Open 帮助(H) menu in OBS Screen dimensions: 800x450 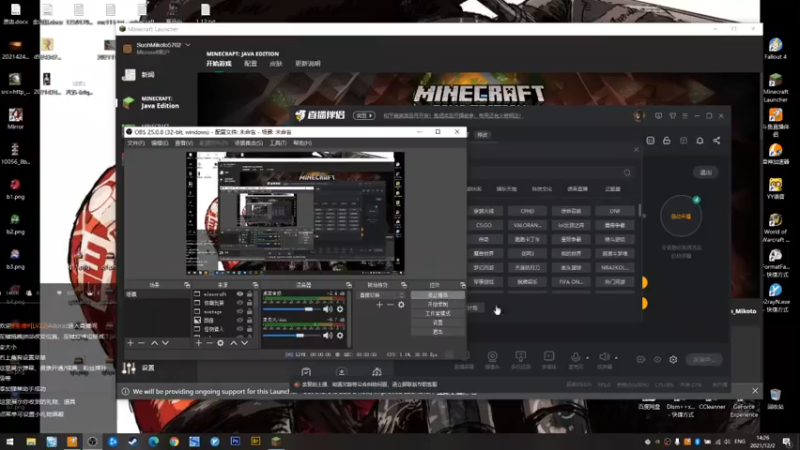[x=303, y=143]
